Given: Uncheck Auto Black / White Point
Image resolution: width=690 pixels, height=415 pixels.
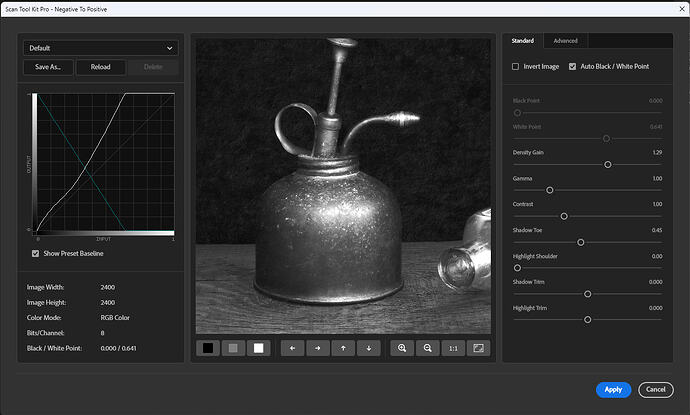Looking at the screenshot, I should [572, 67].
